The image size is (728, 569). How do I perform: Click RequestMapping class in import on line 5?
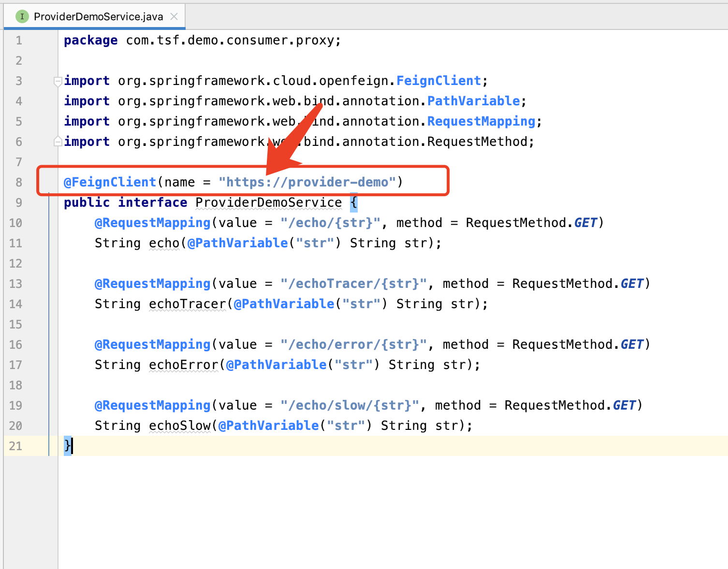481,121
